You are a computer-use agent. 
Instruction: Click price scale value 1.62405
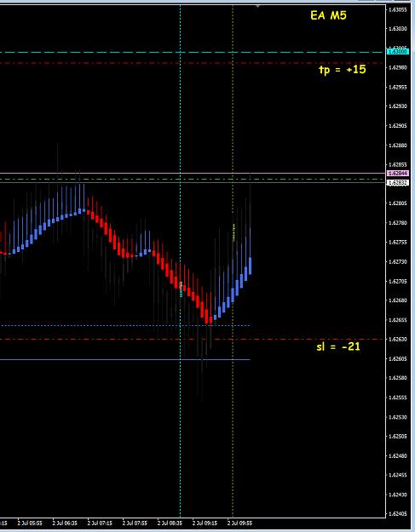coord(398,513)
